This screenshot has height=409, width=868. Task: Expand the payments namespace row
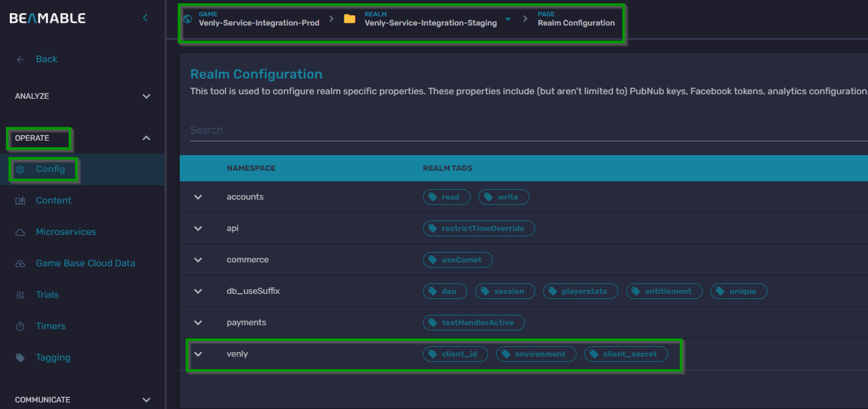[x=198, y=323]
